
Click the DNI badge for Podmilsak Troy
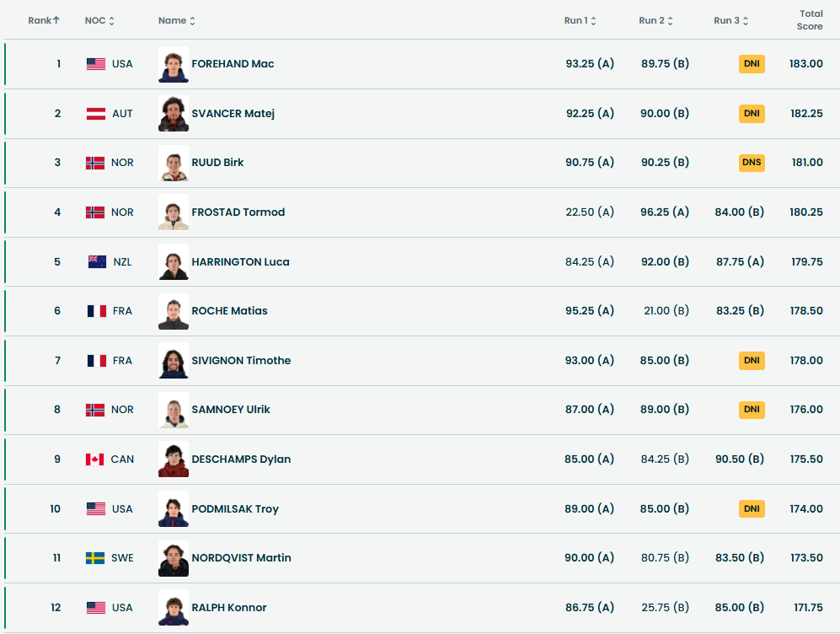[752, 509]
